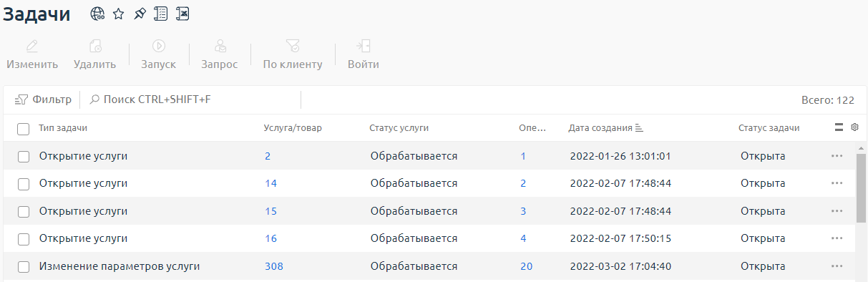Open three-dots menu in service 16 row
This screenshot has height=282, width=868.
(837, 238)
